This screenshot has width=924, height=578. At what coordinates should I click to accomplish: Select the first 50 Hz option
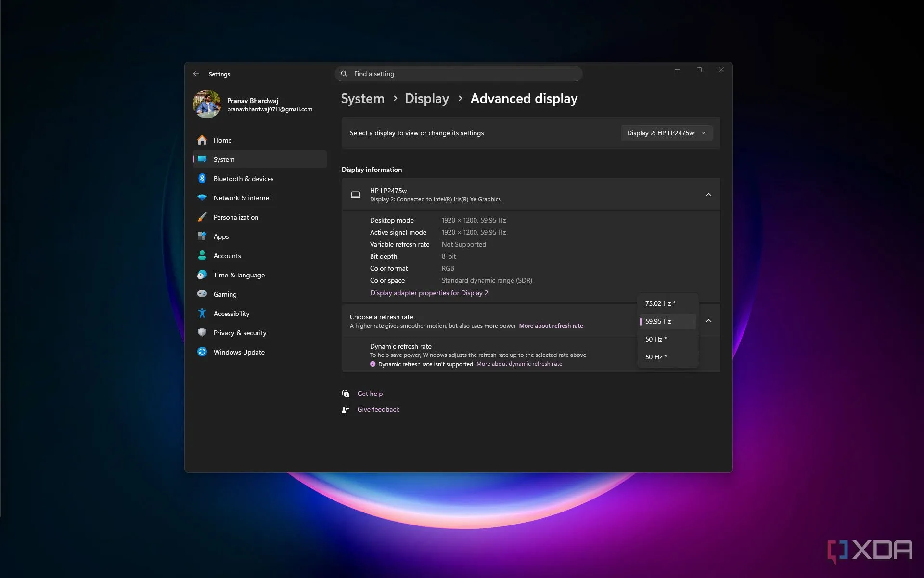(x=667, y=339)
